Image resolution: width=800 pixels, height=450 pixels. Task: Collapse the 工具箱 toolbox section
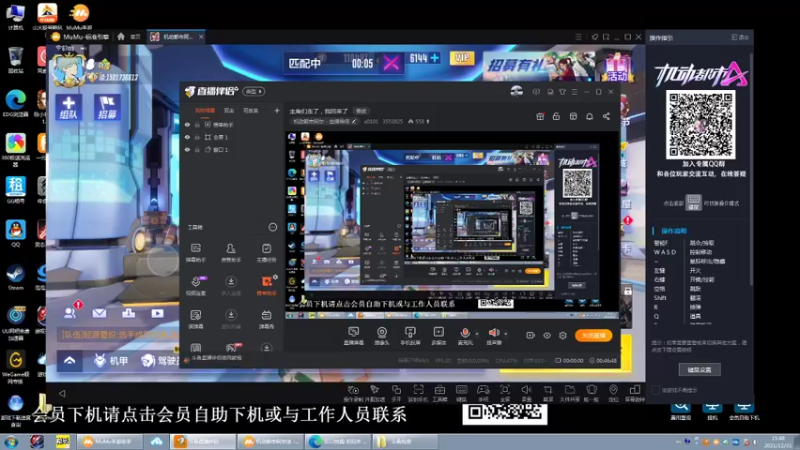pos(272,227)
